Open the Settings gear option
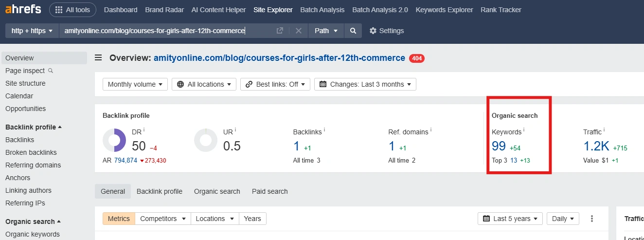The image size is (644, 240). [x=386, y=31]
